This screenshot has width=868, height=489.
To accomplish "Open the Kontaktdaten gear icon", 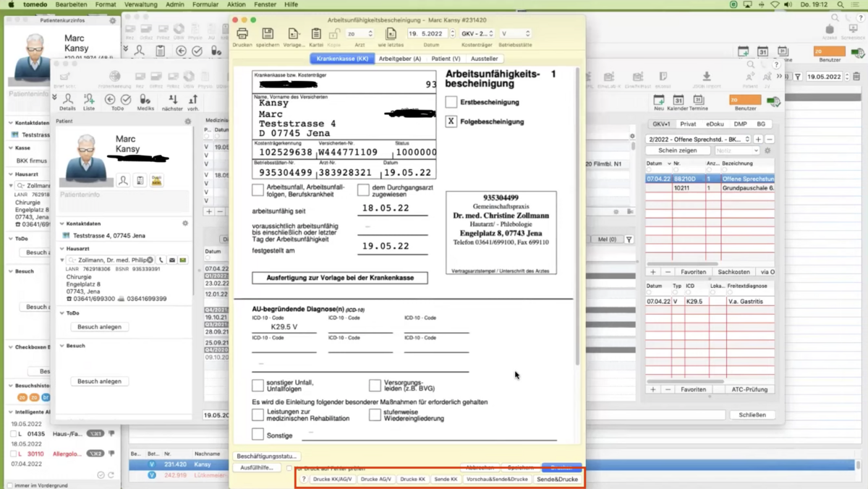I will 185,224.
